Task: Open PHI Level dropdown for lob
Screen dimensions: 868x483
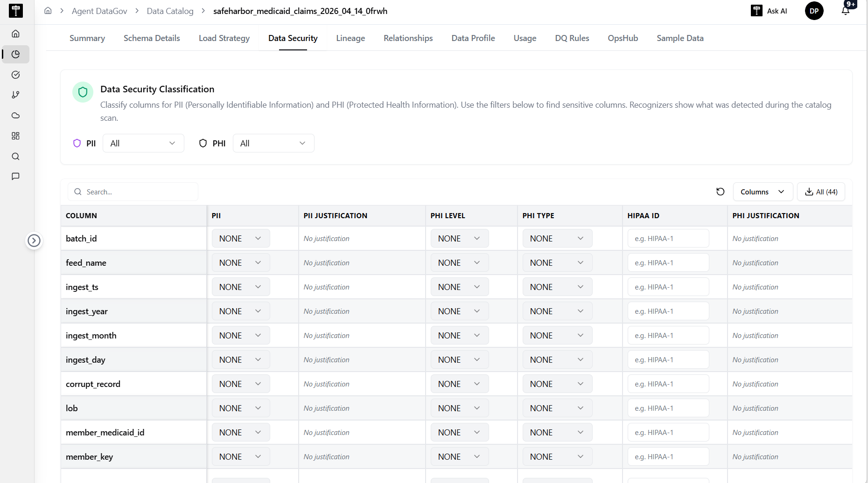Action: click(x=459, y=408)
